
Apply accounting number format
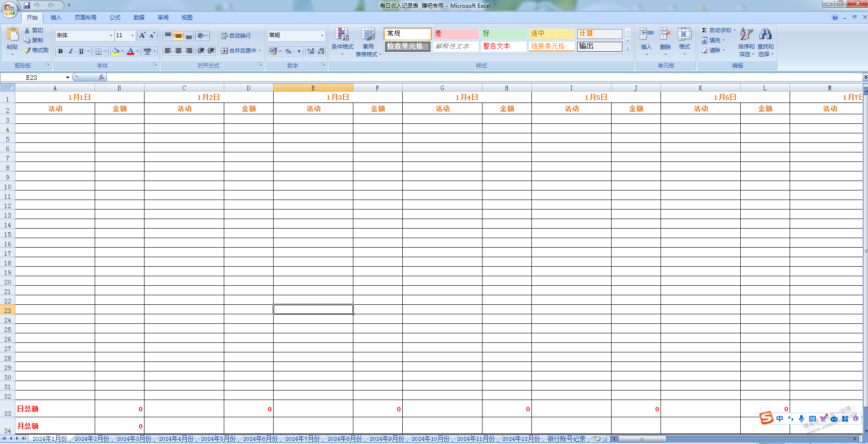coord(273,51)
